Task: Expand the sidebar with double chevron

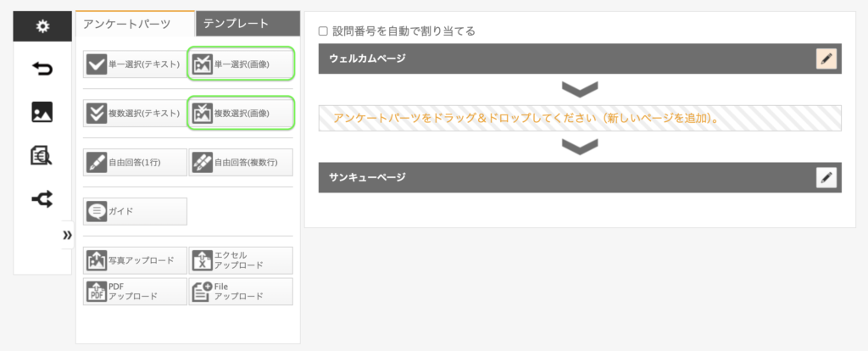Action: [x=67, y=236]
